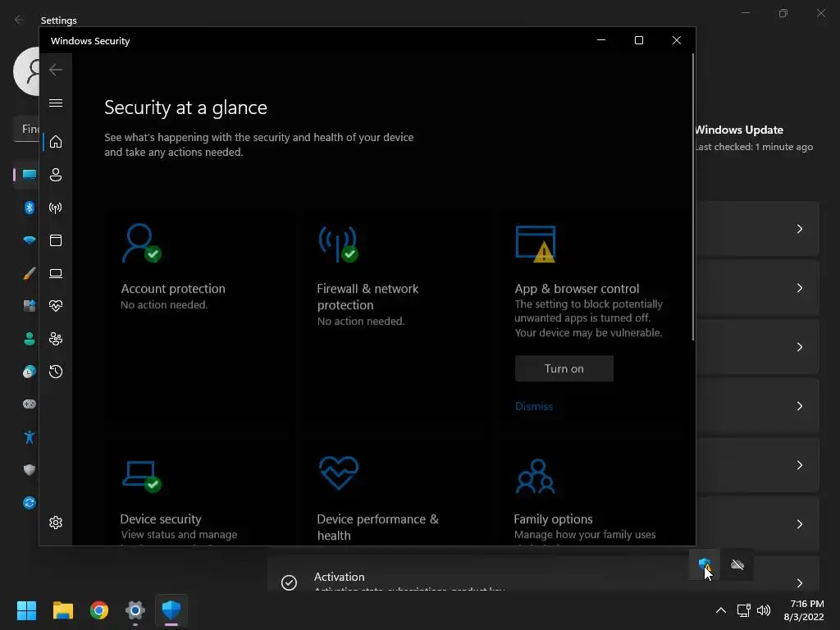This screenshot has height=630, width=840.
Task: Open Personalization brush icon in Settings
Action: coord(30,273)
